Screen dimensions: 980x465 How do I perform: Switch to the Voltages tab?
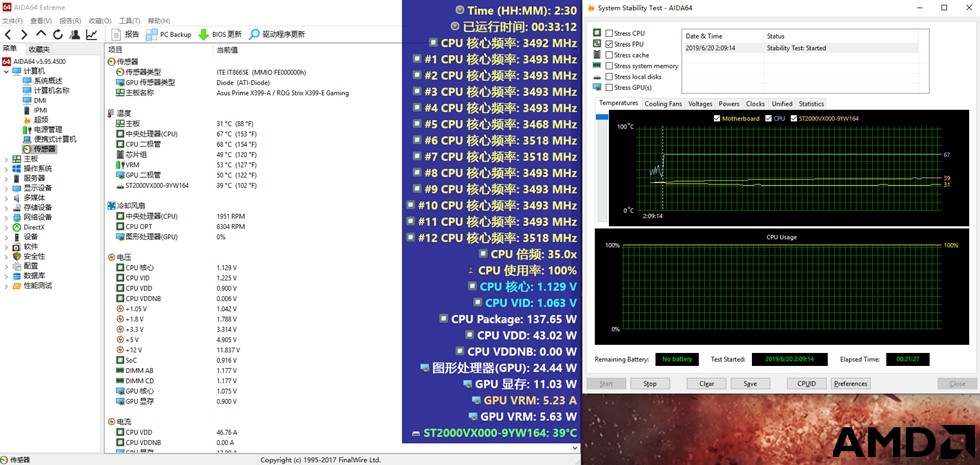click(700, 104)
